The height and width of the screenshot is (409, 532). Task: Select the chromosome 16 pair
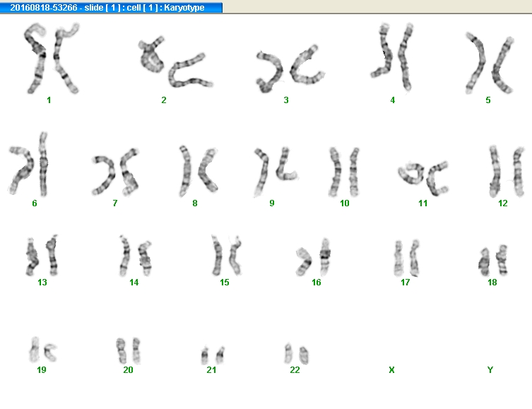coord(313,257)
